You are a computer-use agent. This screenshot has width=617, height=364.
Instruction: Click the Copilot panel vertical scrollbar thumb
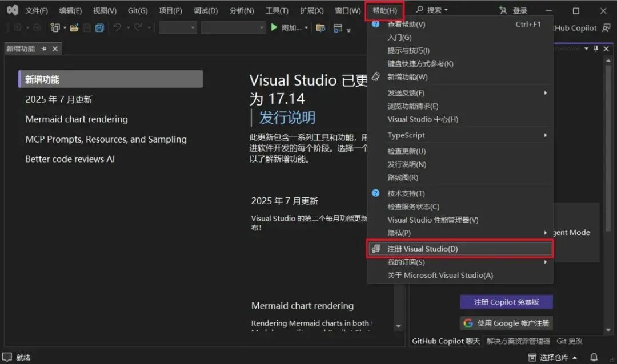coord(608,147)
